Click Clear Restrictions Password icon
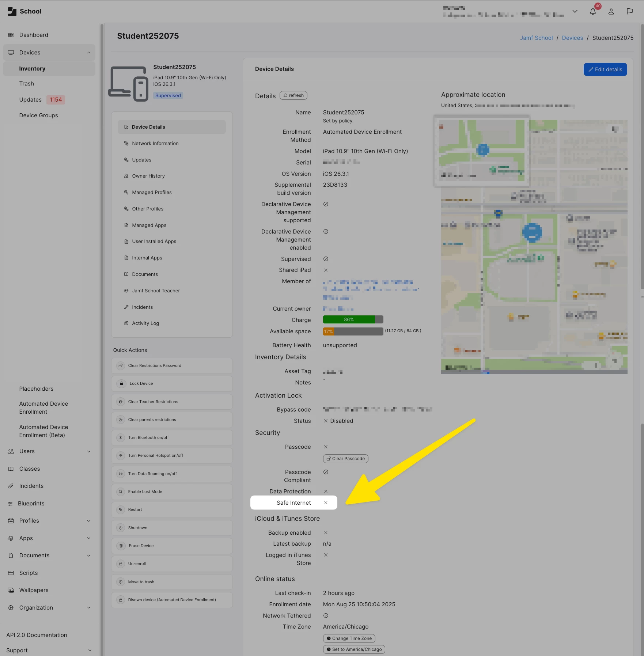 point(121,365)
